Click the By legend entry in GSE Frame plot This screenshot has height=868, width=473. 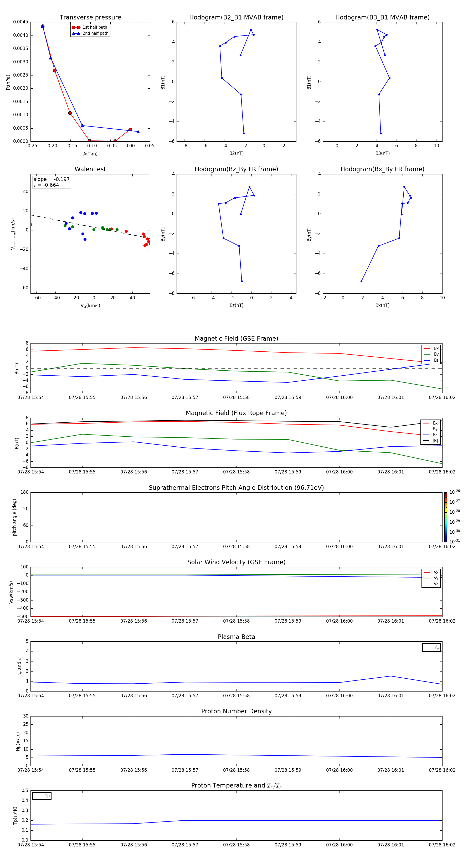click(431, 354)
